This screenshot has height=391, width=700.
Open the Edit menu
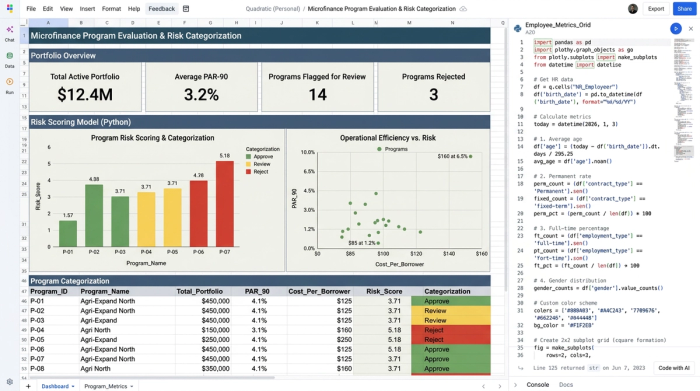48,8
